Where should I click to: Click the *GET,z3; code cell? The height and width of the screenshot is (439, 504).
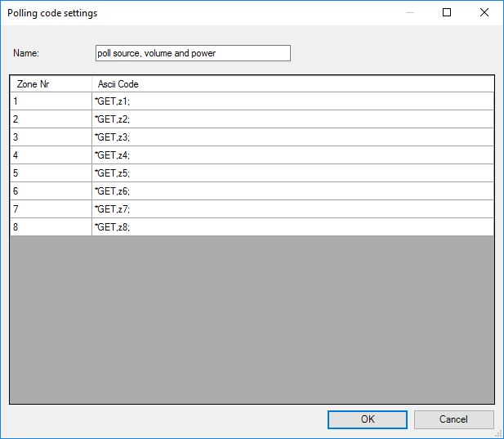tap(292, 137)
